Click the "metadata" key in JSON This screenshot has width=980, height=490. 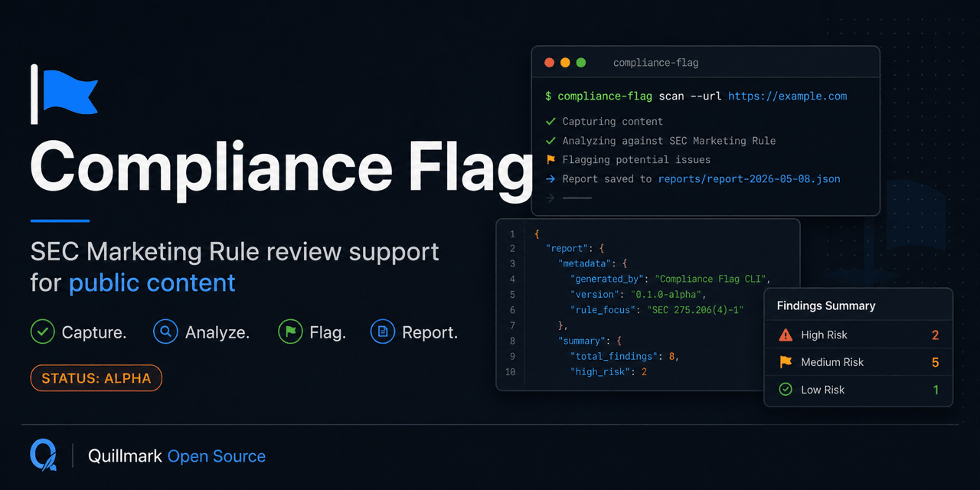click(586, 263)
